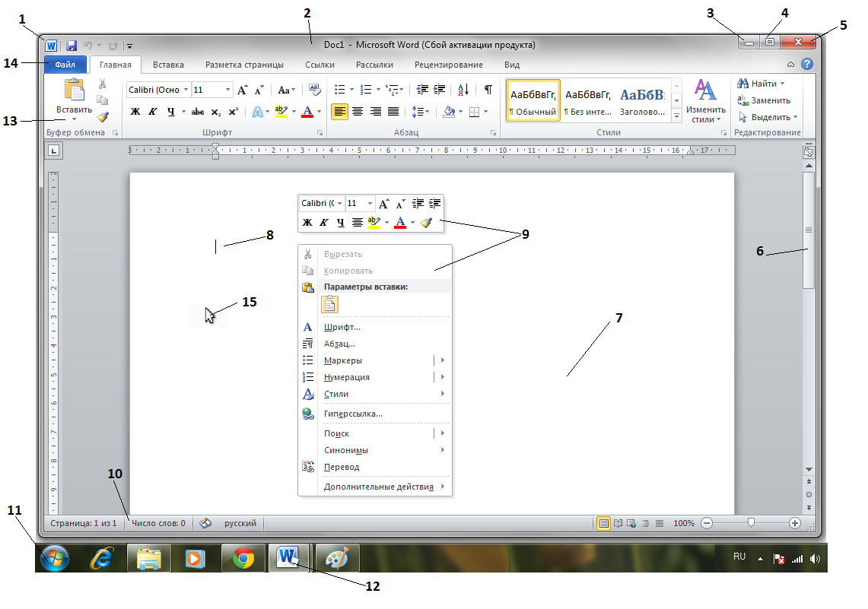Click the Cut scissors icon in the ribbon
The image size is (868, 609).
tap(103, 84)
